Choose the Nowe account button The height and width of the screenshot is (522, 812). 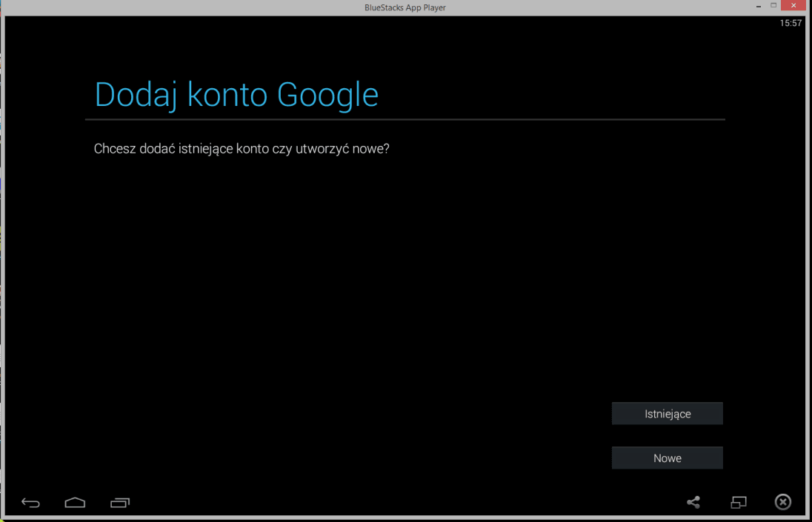pos(668,458)
